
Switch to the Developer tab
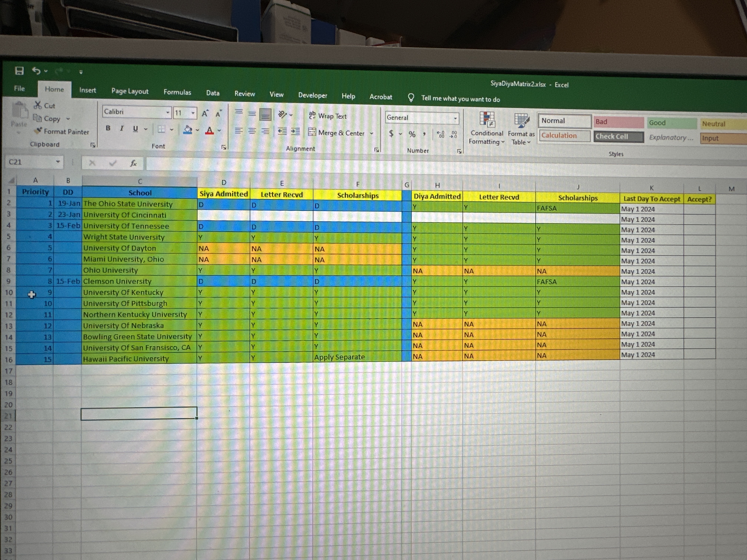click(312, 96)
